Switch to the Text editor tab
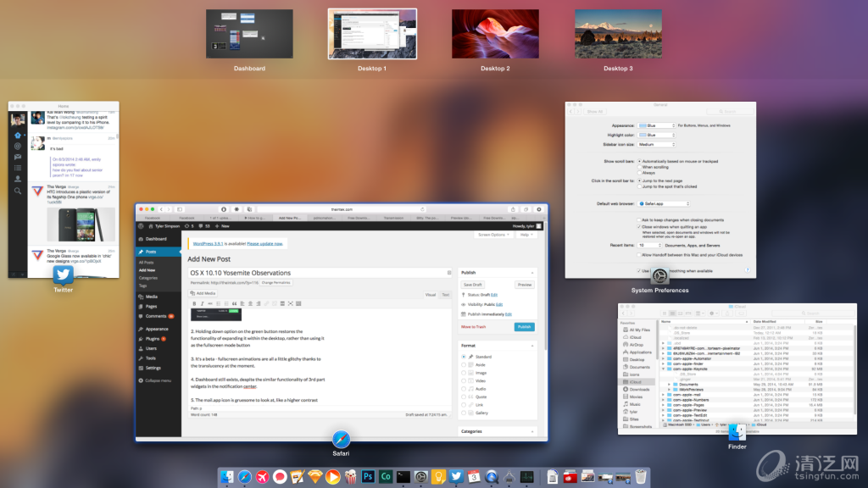 click(x=445, y=294)
